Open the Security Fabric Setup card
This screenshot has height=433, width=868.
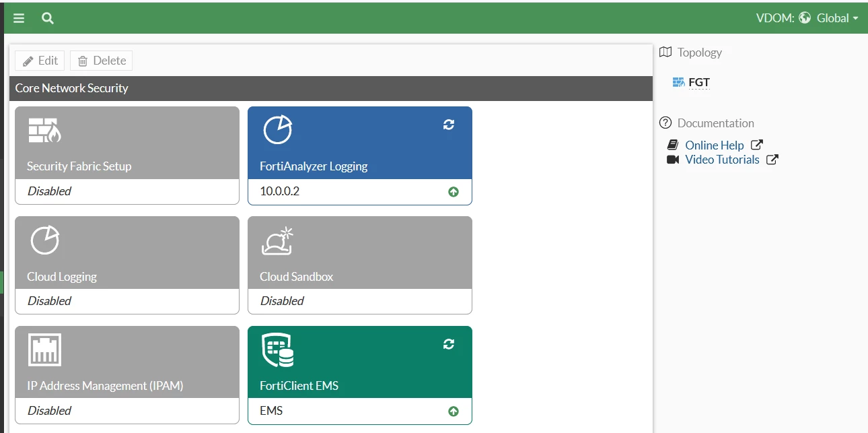[127, 155]
